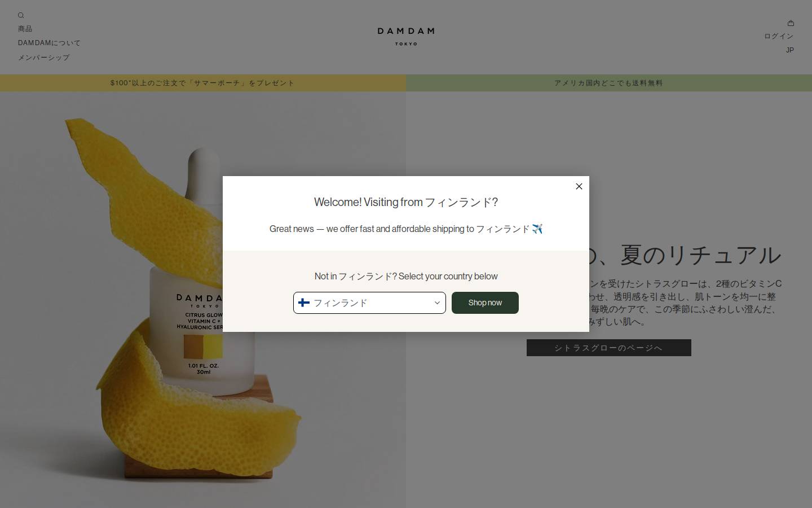Click the 'Welcome! Visiting from フィンランド?' heading
Image resolution: width=812 pixels, height=508 pixels.
coord(406,202)
